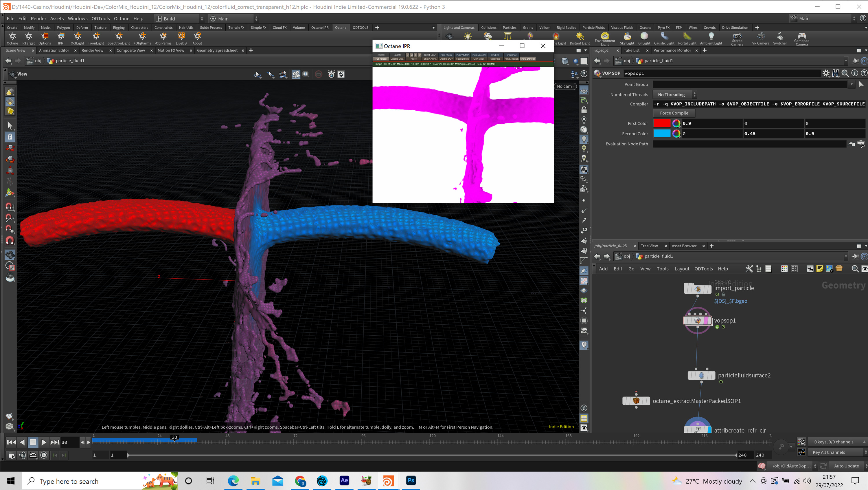Open the Octane menu

click(121, 19)
